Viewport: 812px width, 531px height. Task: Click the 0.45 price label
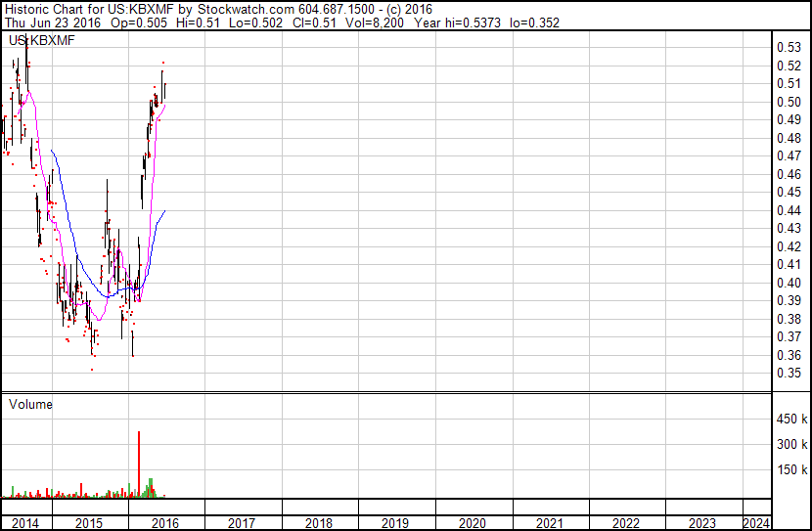coord(789,192)
